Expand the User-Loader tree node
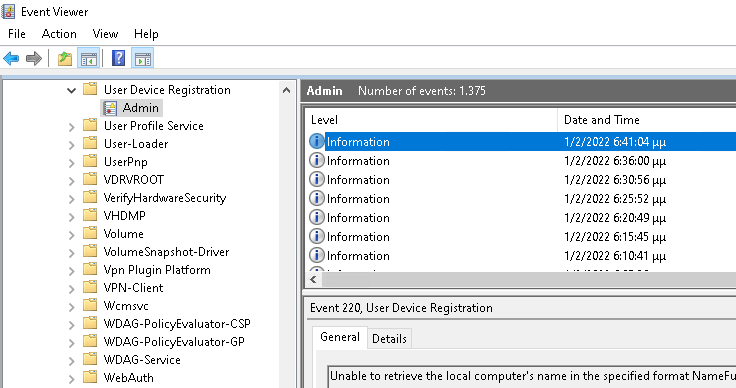The image size is (736, 388). (71, 145)
